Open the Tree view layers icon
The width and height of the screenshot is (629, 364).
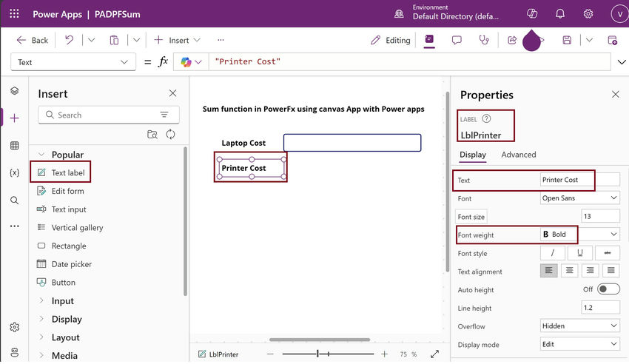coord(15,90)
